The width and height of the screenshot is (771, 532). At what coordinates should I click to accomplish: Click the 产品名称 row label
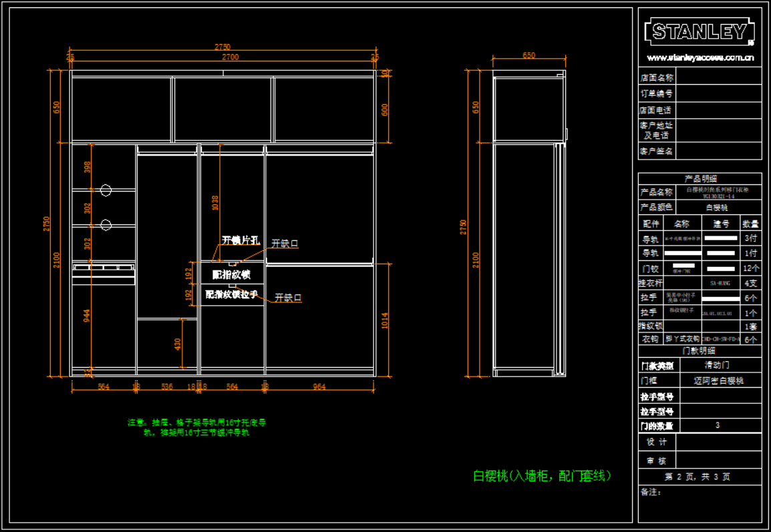coord(657,192)
